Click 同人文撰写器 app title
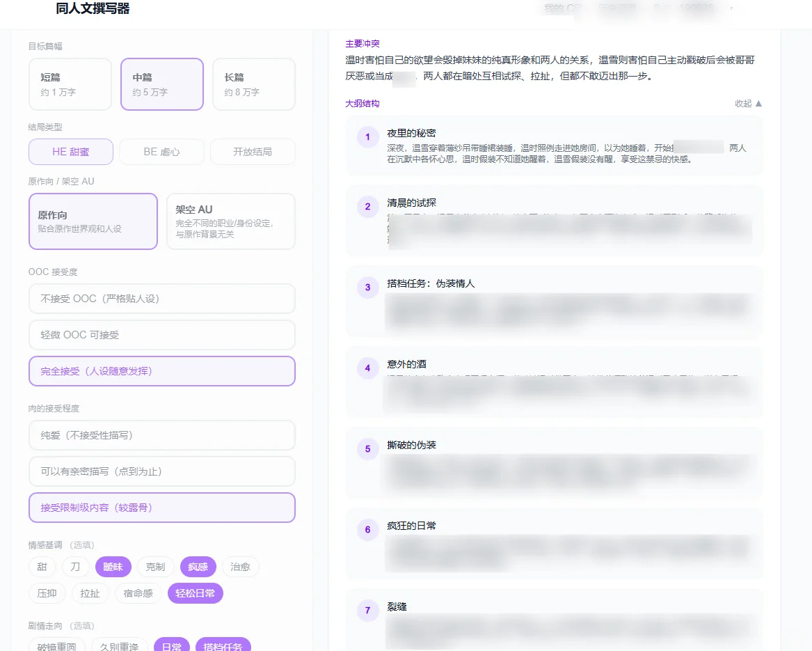 click(x=93, y=9)
